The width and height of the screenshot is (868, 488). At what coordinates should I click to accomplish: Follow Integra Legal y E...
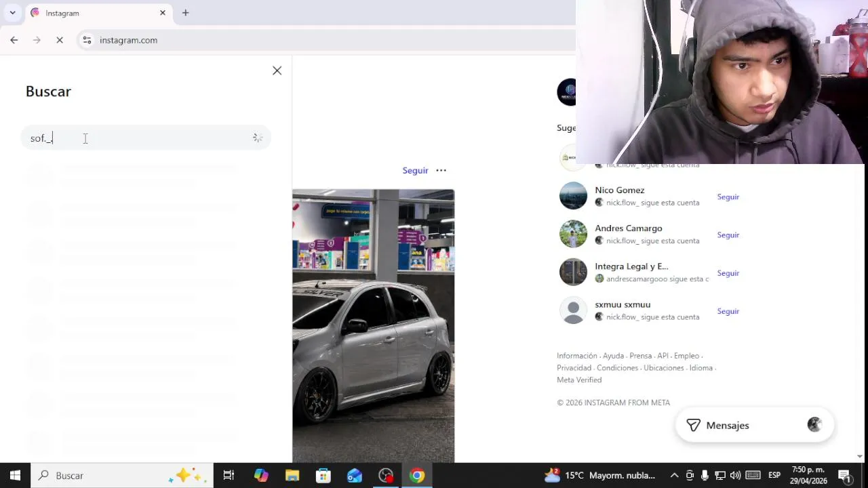tap(728, 272)
